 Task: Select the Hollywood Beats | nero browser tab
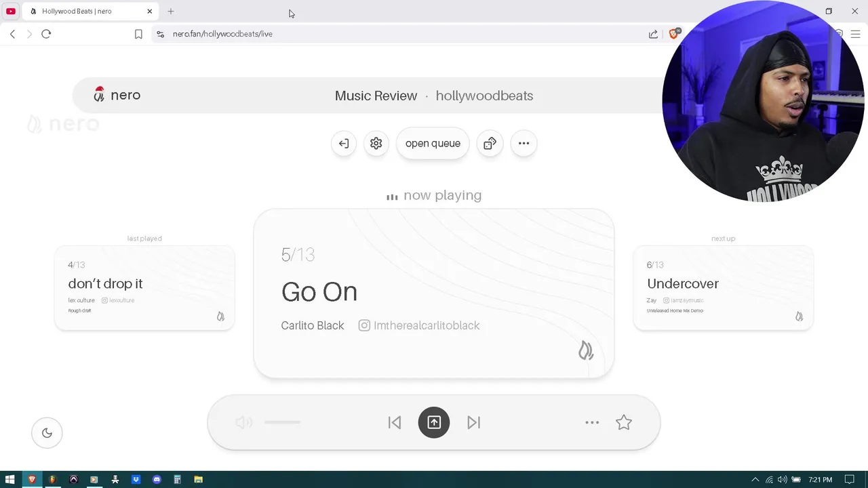(90, 12)
